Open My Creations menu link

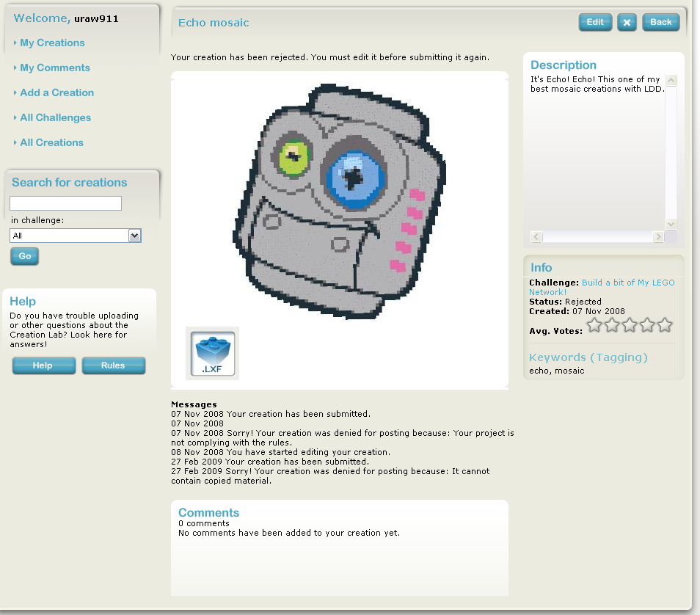(52, 43)
